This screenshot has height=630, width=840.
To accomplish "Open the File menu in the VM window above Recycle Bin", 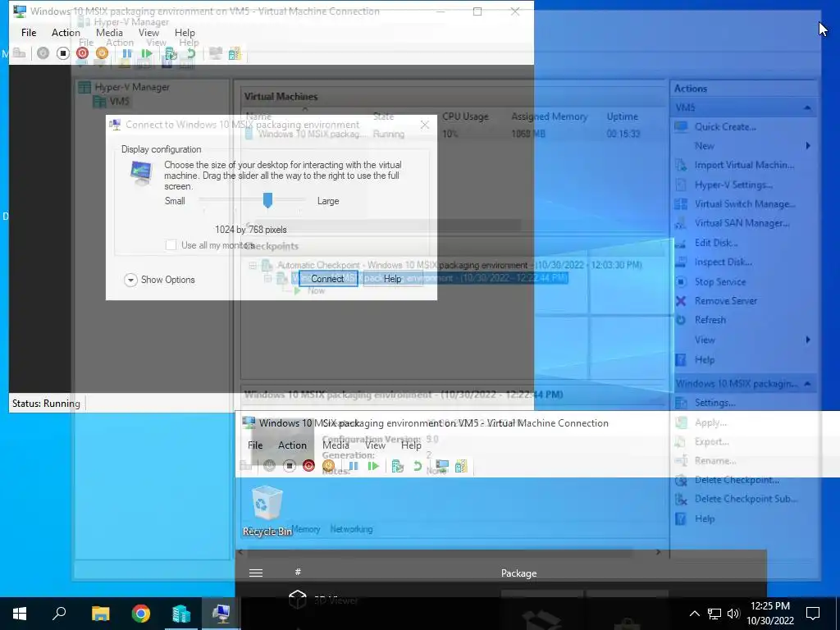I will pos(255,445).
